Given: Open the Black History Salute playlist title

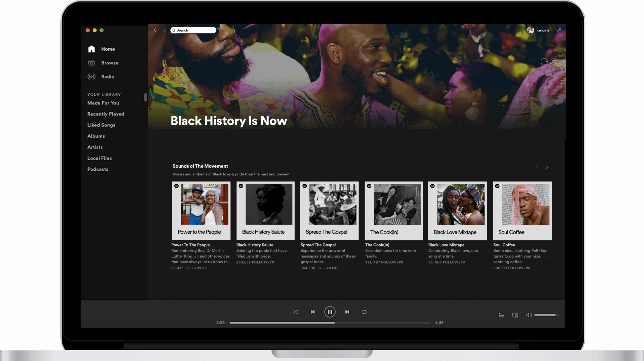Looking at the screenshot, I should coord(255,245).
